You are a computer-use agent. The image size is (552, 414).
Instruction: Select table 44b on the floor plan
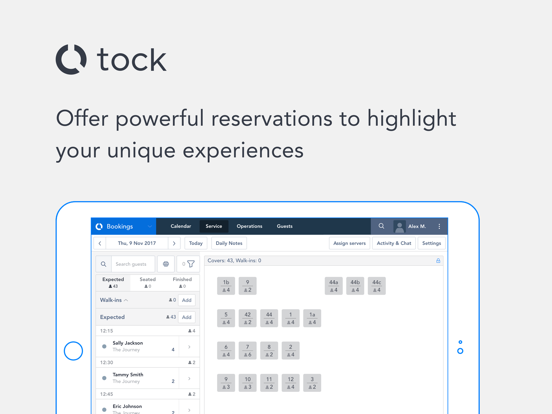(x=355, y=286)
